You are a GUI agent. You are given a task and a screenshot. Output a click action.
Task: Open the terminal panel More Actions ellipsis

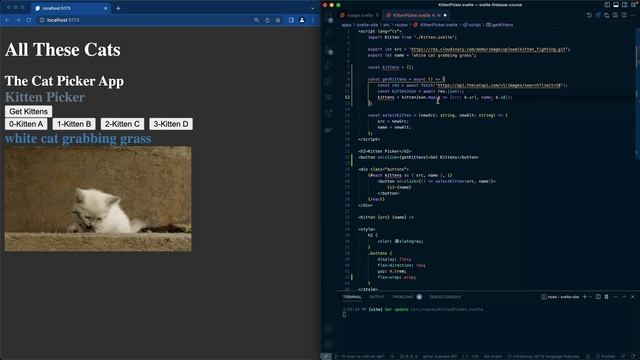coord(615,297)
